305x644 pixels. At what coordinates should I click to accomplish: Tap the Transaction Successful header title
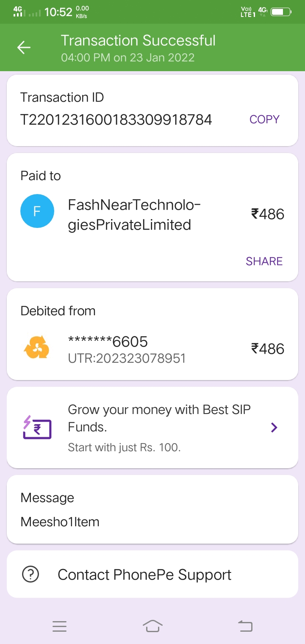tap(138, 41)
